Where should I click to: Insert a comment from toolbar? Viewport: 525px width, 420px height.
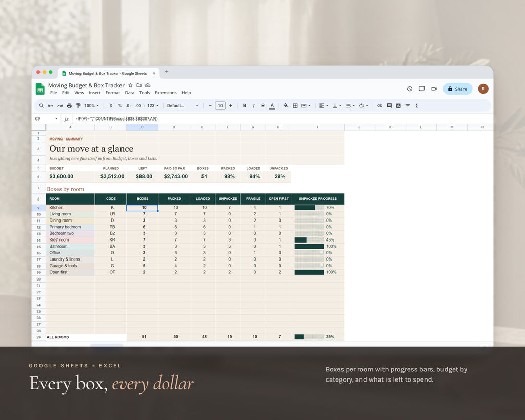coord(389,106)
